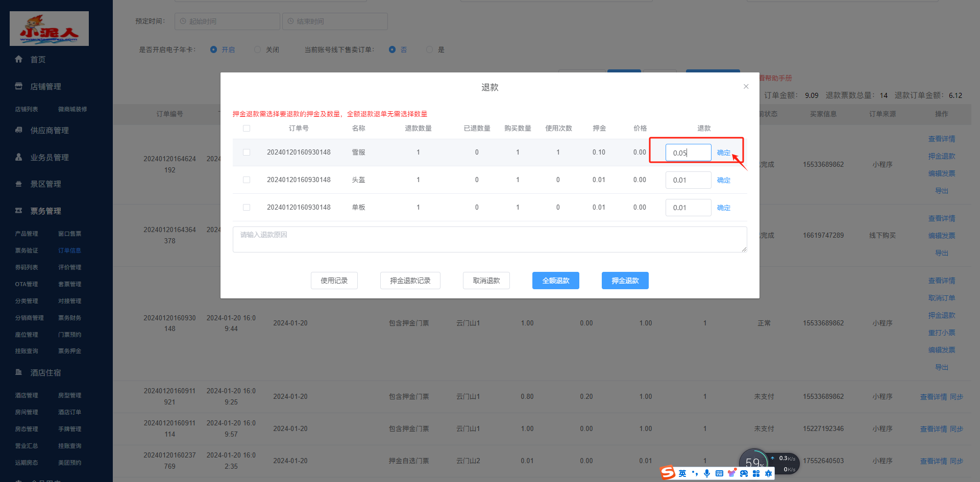
Task: Click the home icon next to 首页
Action: 19,59
